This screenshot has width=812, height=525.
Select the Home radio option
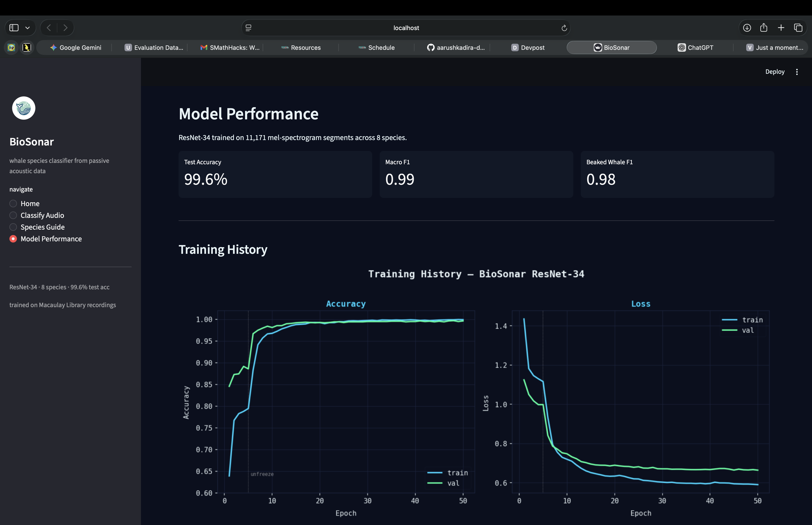13,204
